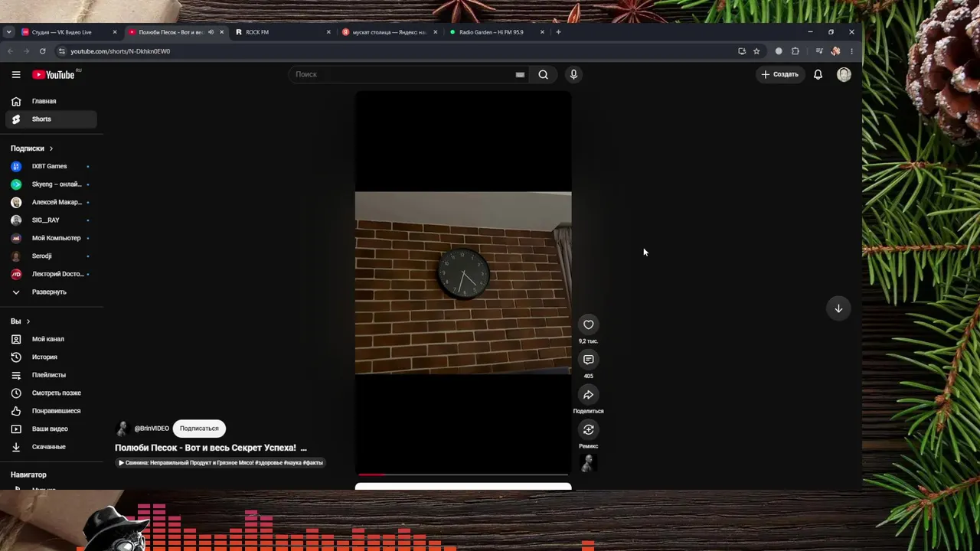Viewport: 980px width, 551px height.
Task: Open the YouTube hamburger guide menu
Action: click(x=16, y=74)
